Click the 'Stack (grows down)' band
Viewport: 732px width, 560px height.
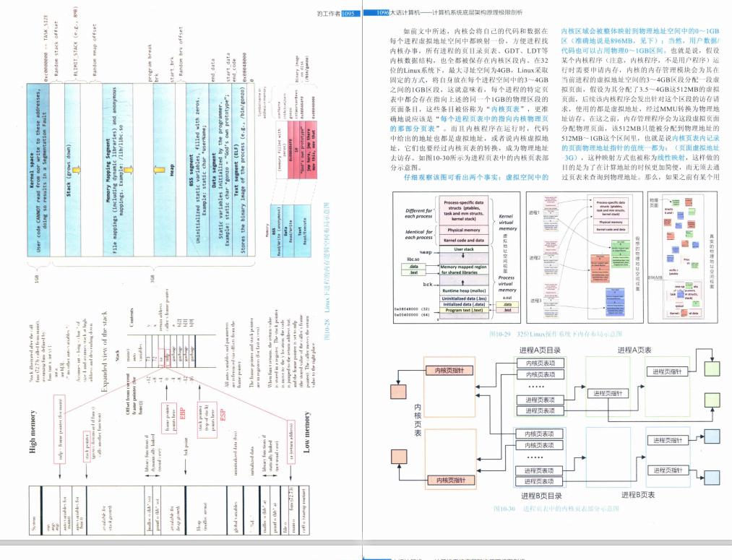[72, 170]
